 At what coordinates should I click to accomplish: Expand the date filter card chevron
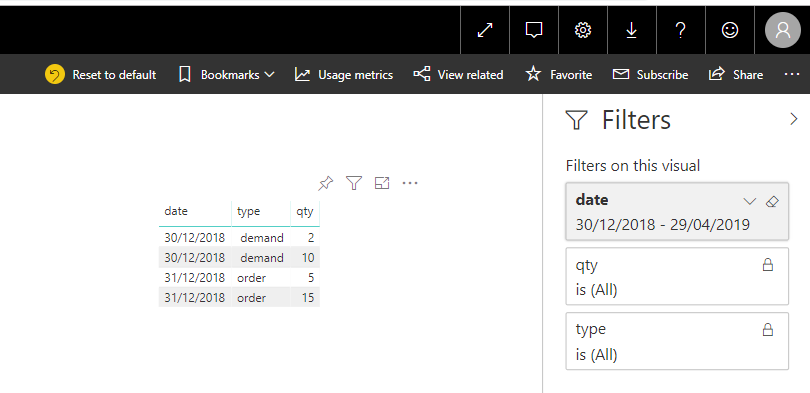coord(750,201)
